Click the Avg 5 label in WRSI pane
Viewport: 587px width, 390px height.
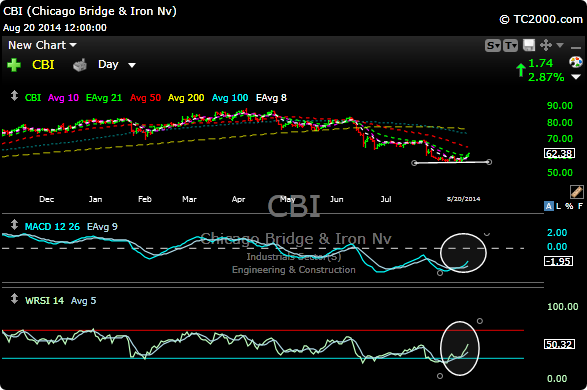click(x=83, y=301)
